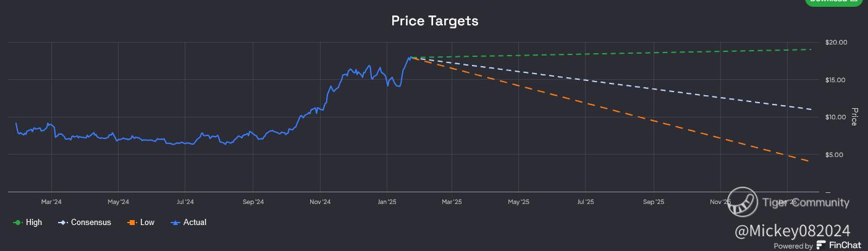868x251 pixels.
Task: Click the FinChat logo icon
Action: (x=821, y=245)
